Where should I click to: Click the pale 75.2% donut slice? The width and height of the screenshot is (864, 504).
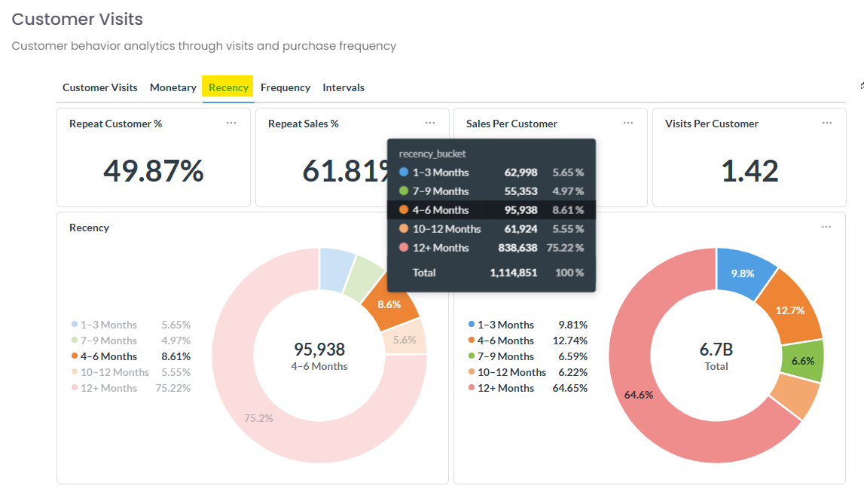tap(258, 417)
